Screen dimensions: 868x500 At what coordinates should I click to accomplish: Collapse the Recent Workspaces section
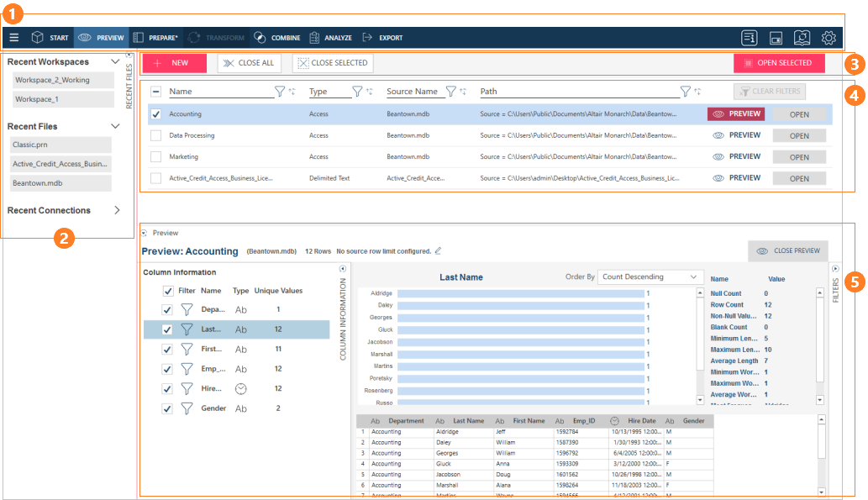[x=115, y=62]
